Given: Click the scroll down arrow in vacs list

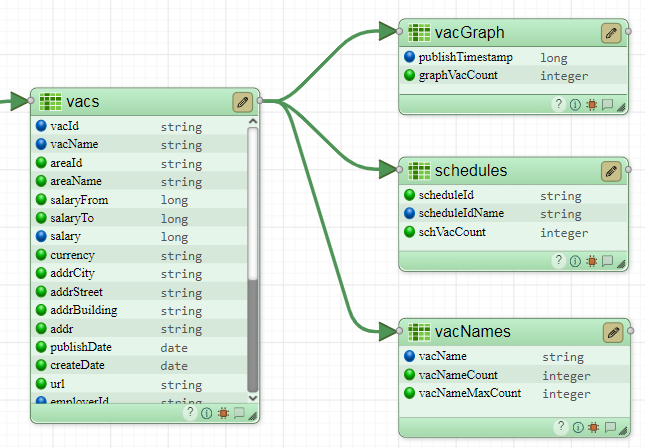Looking at the screenshot, I should point(253,399).
